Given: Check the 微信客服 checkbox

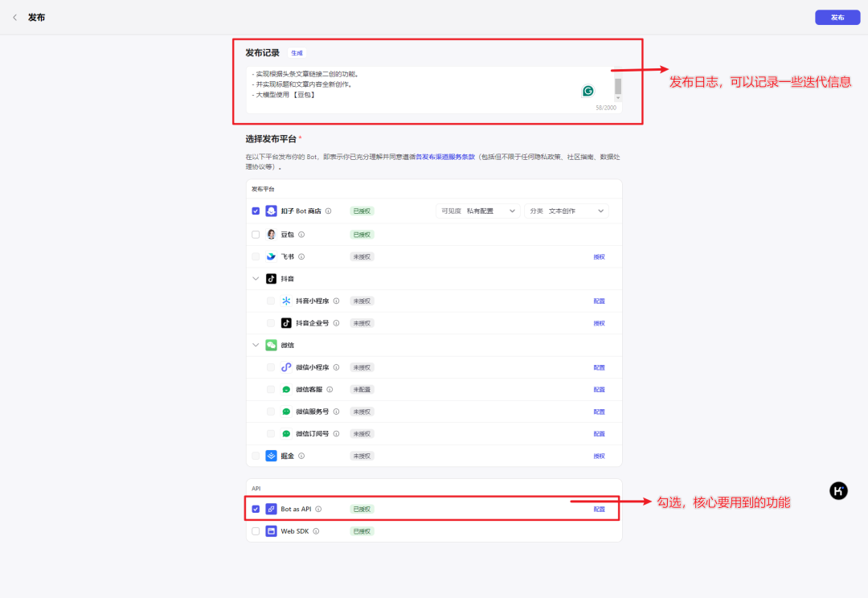Looking at the screenshot, I should [271, 390].
